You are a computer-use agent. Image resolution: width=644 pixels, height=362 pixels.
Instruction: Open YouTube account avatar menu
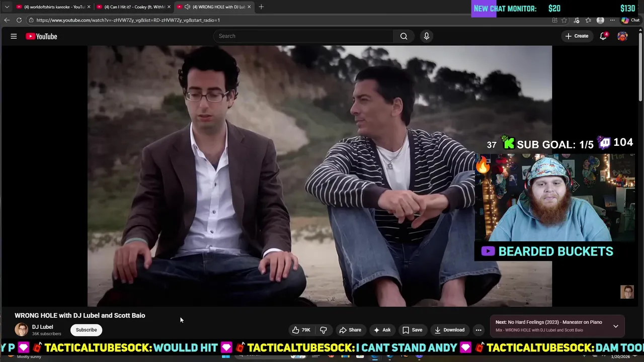(622, 36)
